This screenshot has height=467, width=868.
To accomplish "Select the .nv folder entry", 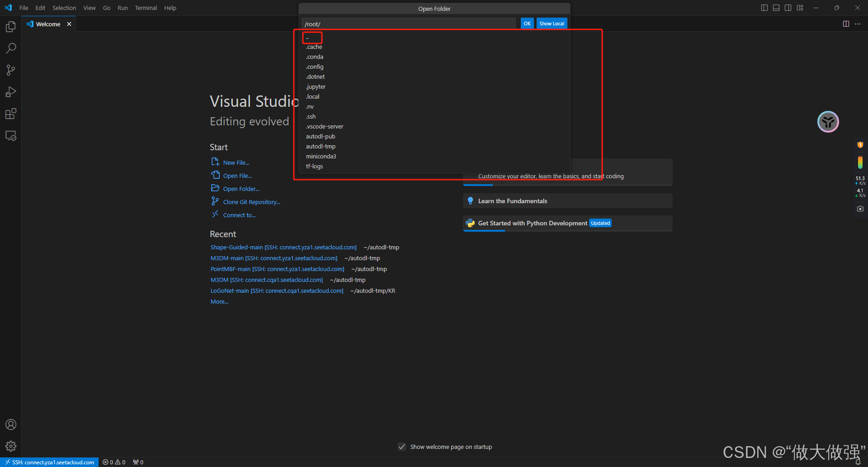I will pos(434,107).
